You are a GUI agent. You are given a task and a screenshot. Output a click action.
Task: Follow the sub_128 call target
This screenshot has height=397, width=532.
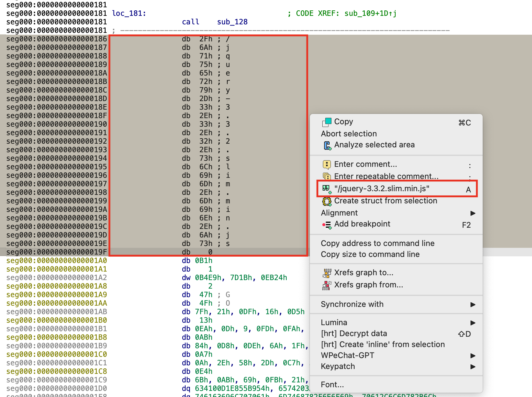pos(232,22)
